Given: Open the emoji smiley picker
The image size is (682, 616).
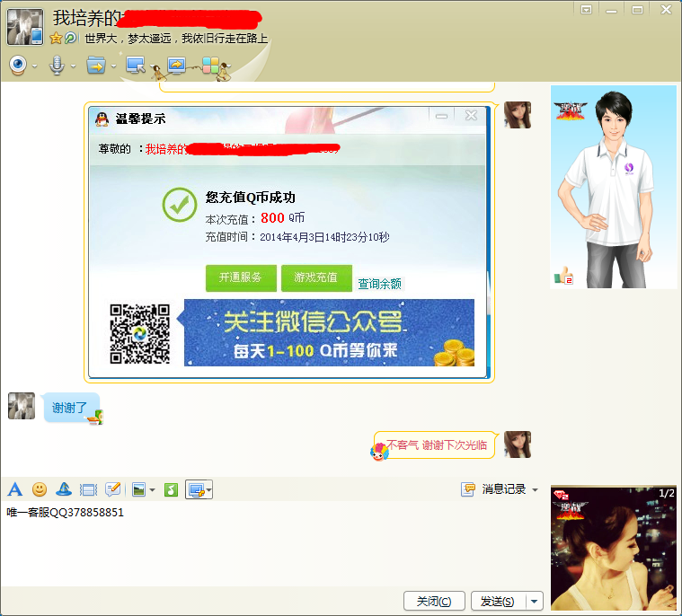Looking at the screenshot, I should (x=40, y=489).
